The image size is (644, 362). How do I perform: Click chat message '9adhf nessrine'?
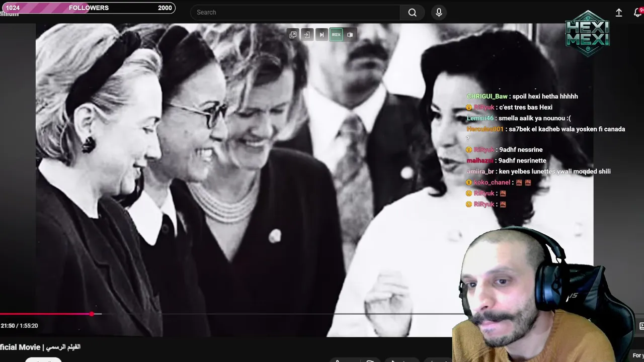pos(521,149)
